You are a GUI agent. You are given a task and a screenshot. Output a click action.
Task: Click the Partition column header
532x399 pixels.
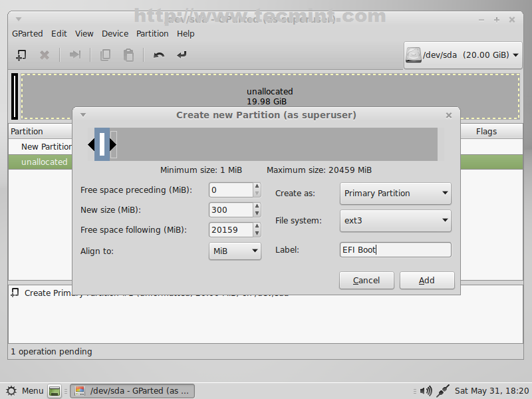(40, 131)
